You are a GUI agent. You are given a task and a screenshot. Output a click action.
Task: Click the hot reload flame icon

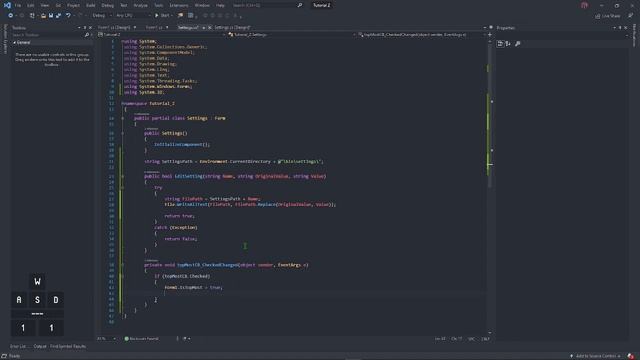tap(180, 16)
